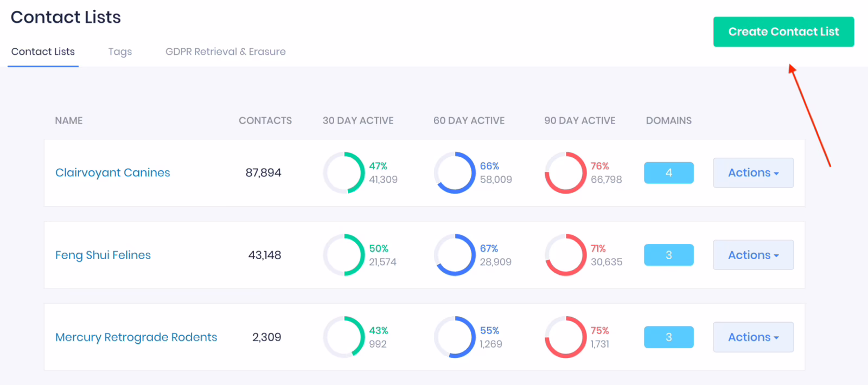Select the Contact Lists tab

(42, 52)
